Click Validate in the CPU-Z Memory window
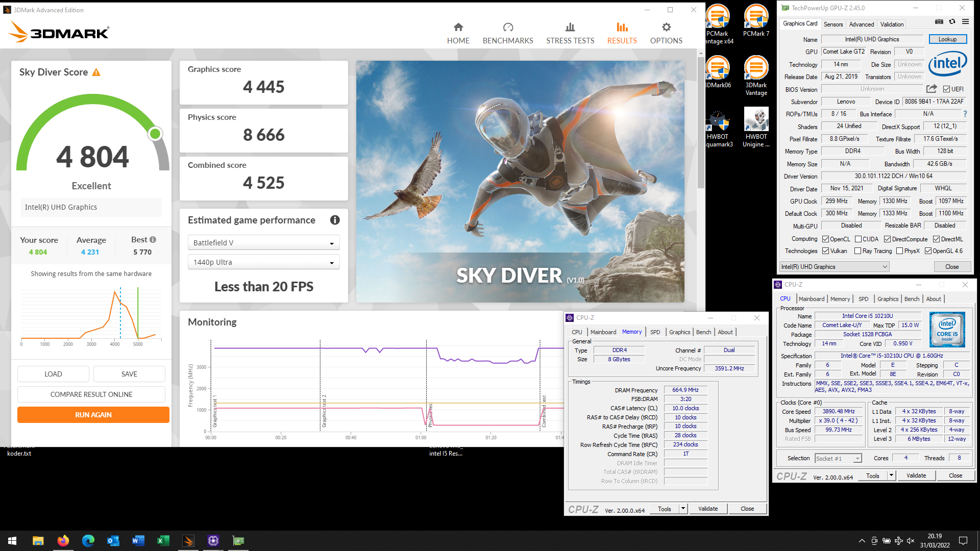Screen dimensions: 980x551 tap(708, 509)
